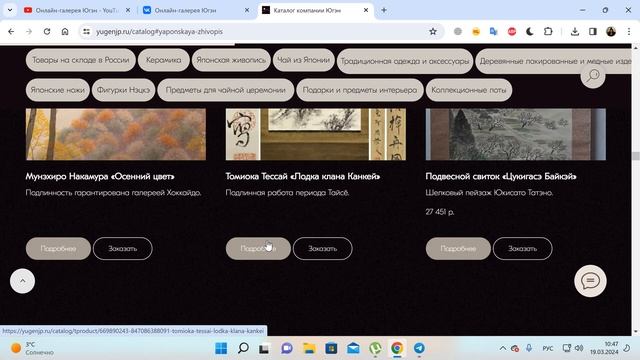Open the taskbar chat app icon

click(287, 348)
